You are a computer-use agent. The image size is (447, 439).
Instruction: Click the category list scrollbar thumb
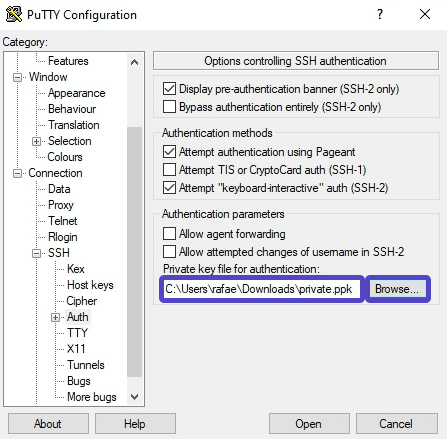135,252
